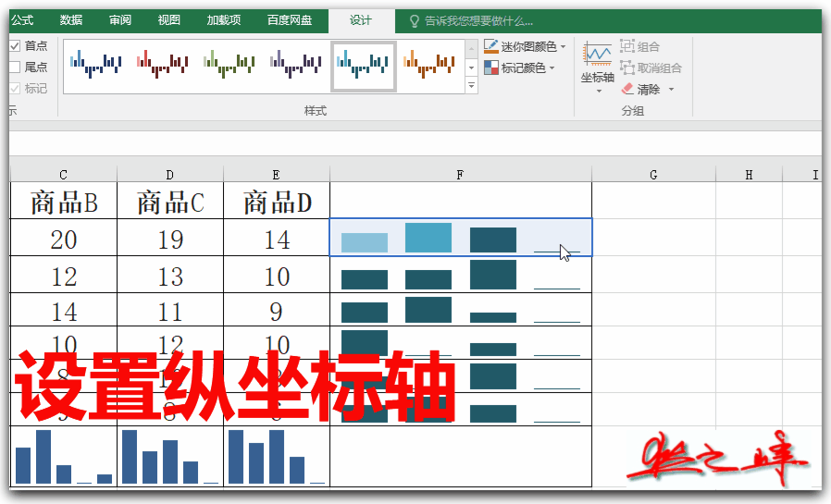Click cell with value 19
This screenshot has width=831, height=504.
coord(170,238)
